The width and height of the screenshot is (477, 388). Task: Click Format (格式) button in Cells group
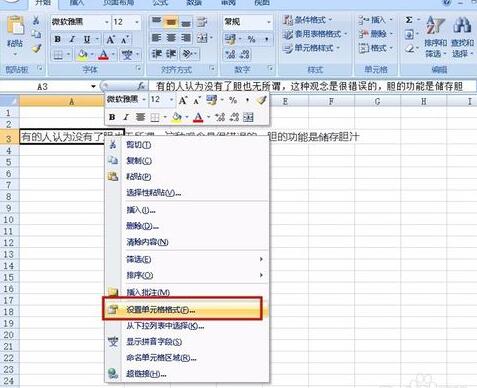[375, 48]
